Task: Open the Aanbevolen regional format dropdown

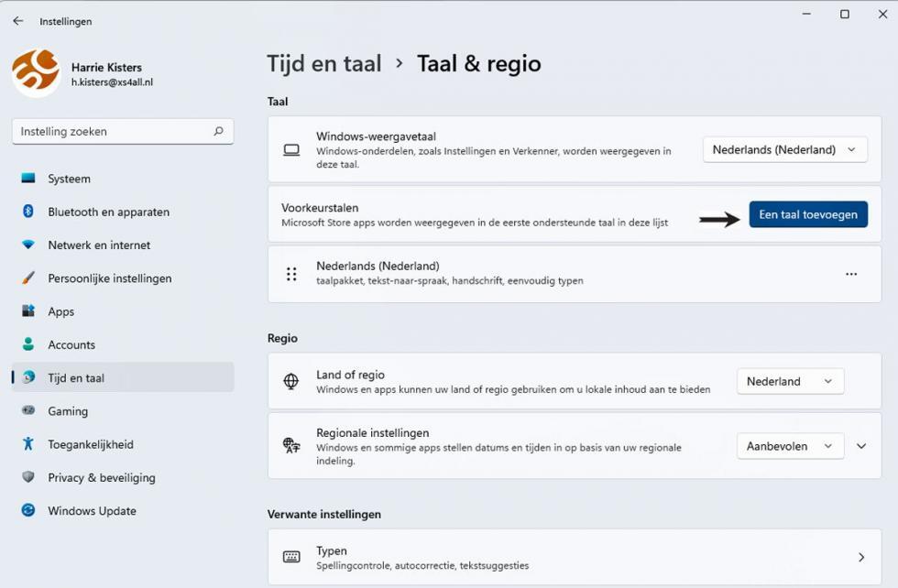Action: (790, 446)
